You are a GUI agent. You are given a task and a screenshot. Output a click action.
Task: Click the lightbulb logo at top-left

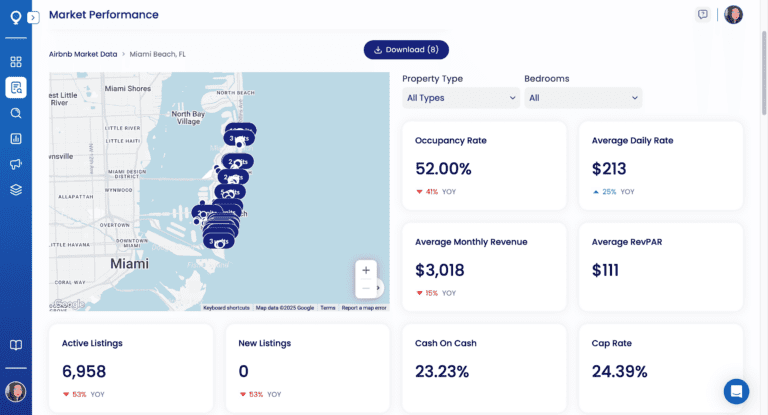tap(15, 17)
